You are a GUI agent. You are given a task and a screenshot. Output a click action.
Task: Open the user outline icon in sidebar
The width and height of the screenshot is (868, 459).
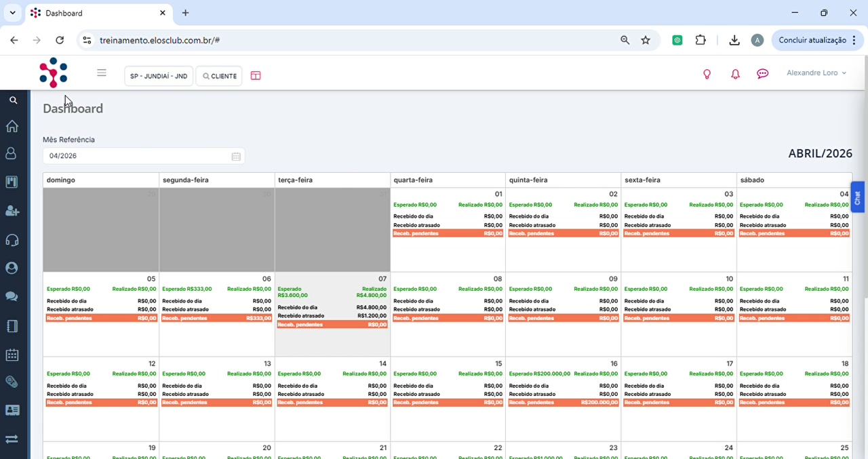tap(11, 154)
